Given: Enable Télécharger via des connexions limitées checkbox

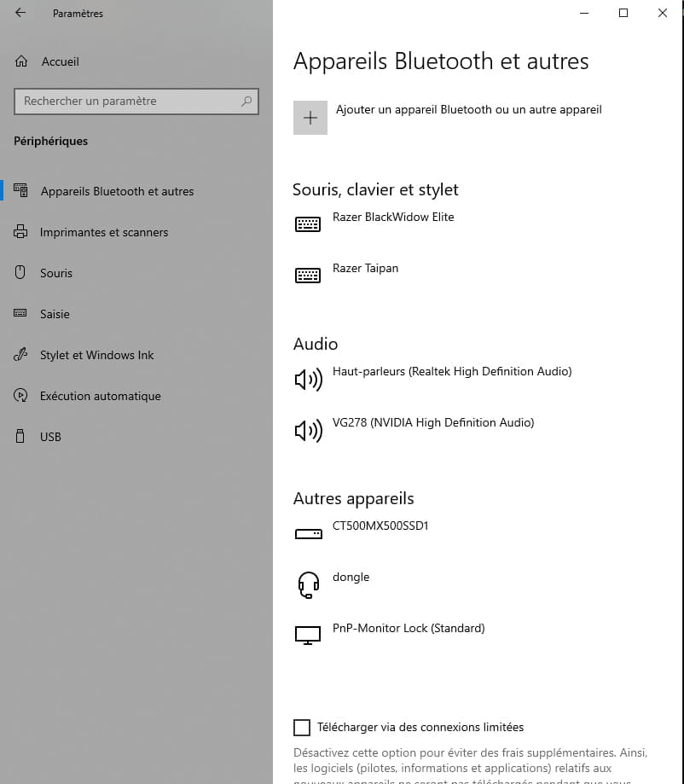Looking at the screenshot, I should pos(302,728).
